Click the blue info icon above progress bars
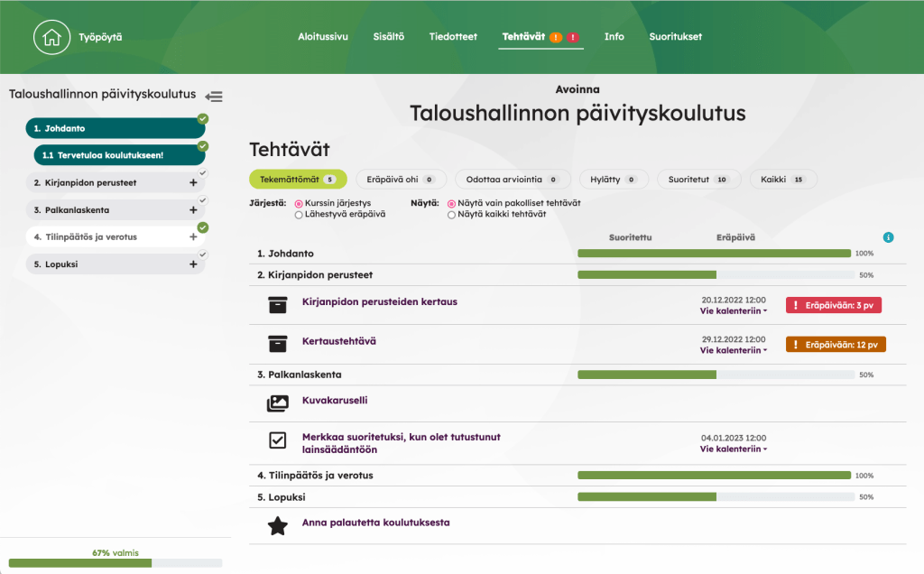Screen dimensions: 924x574 point(888,237)
